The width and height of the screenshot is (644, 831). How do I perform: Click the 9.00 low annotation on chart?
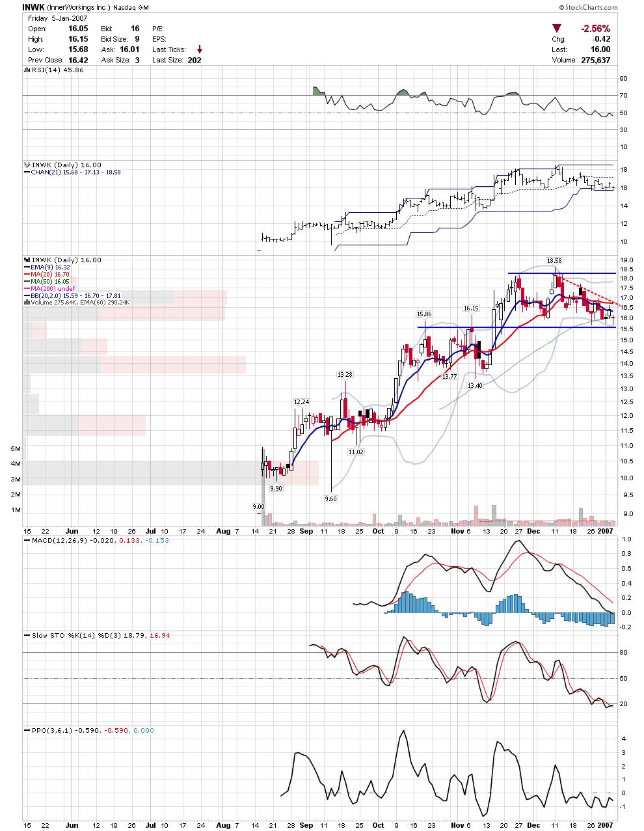point(258,506)
